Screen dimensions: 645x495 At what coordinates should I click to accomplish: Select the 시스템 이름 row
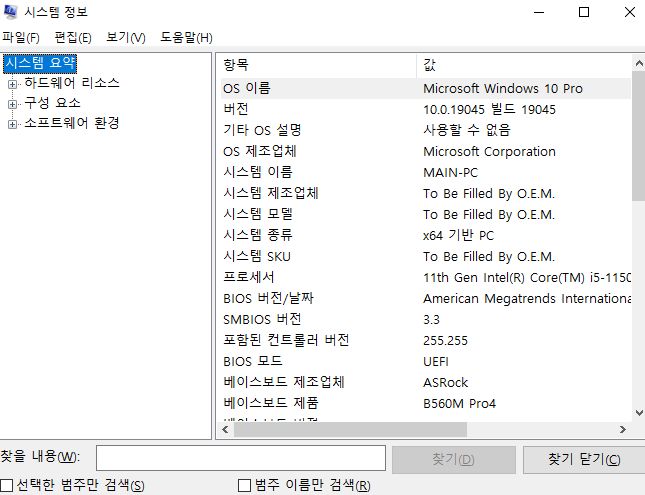pyautogui.click(x=426, y=172)
